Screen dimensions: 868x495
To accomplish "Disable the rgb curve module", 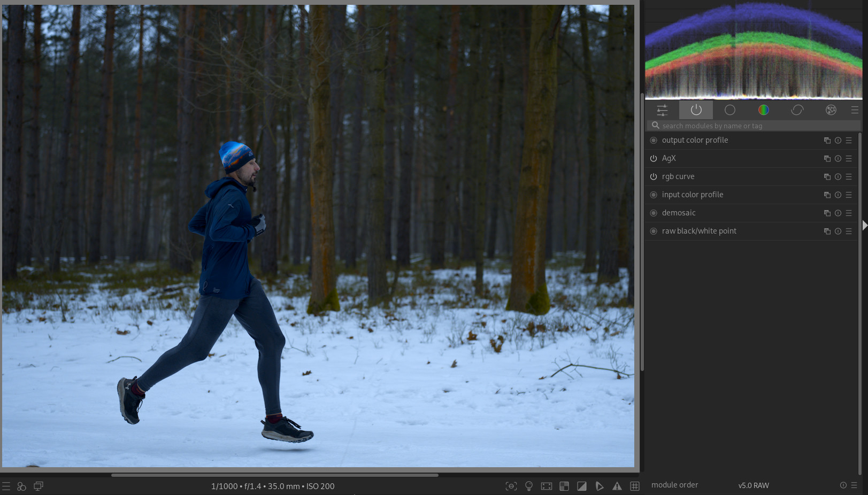I will 654,177.
